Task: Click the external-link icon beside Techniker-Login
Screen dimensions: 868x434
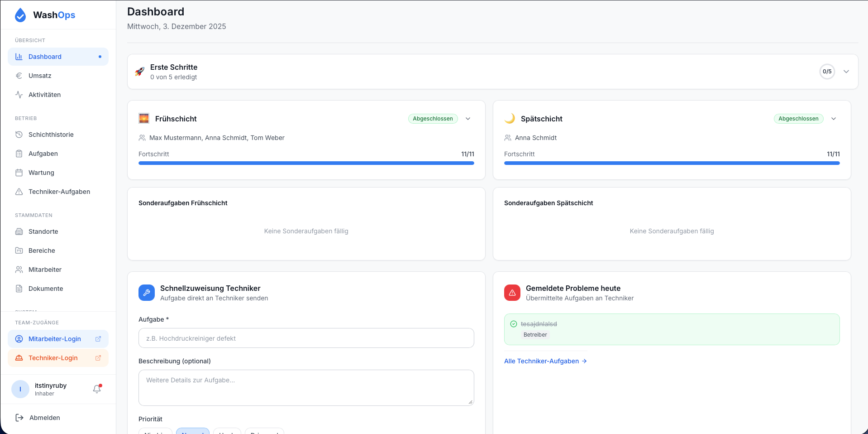Action: pos(98,358)
